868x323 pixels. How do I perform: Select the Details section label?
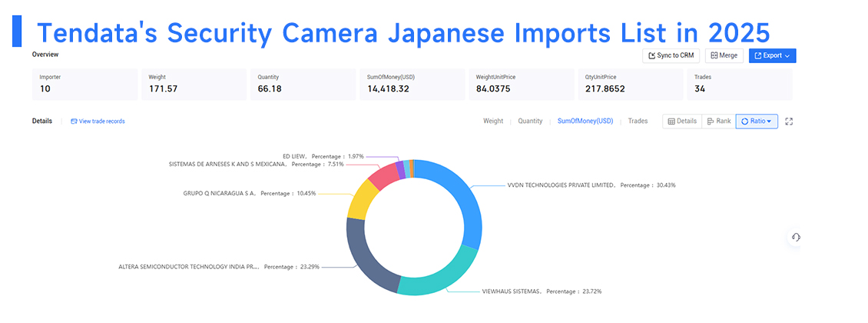(42, 121)
